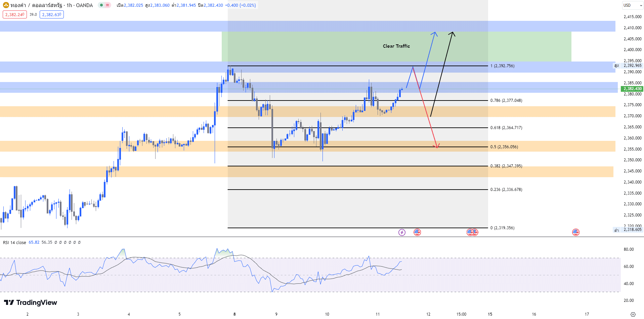Click the blue buy price 2,382.630 button
The width and height of the screenshot is (644, 319).
click(52, 14)
